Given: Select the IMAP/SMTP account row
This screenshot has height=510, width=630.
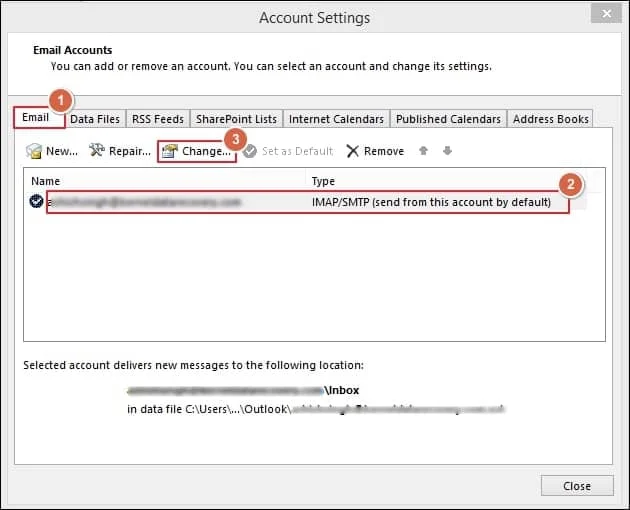Looking at the screenshot, I should [308, 202].
